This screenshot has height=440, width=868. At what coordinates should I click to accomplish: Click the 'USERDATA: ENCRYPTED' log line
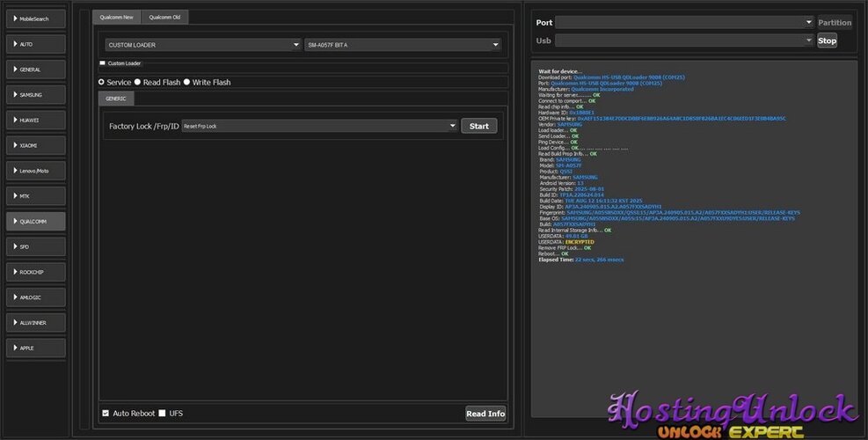click(x=566, y=242)
